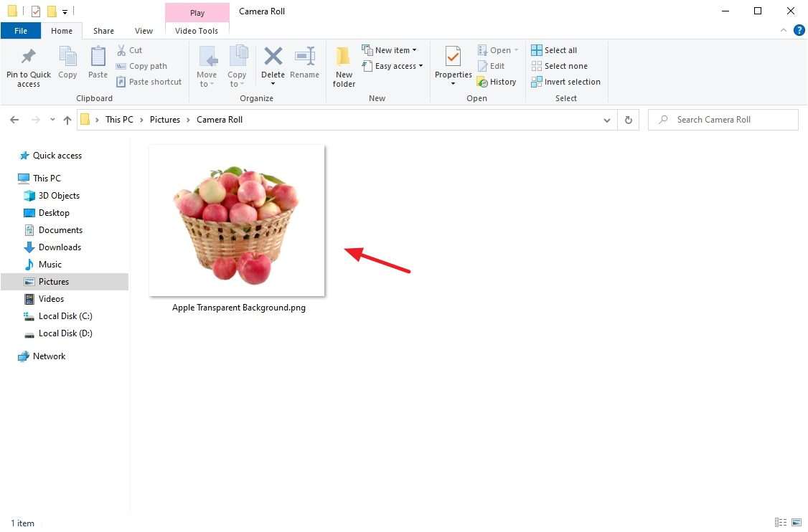Open the Help question mark icon
The width and height of the screenshot is (808, 532).
pos(799,30)
